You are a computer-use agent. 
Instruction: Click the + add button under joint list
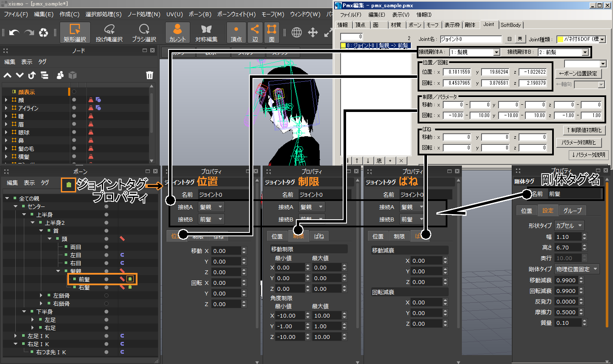tap(390, 161)
